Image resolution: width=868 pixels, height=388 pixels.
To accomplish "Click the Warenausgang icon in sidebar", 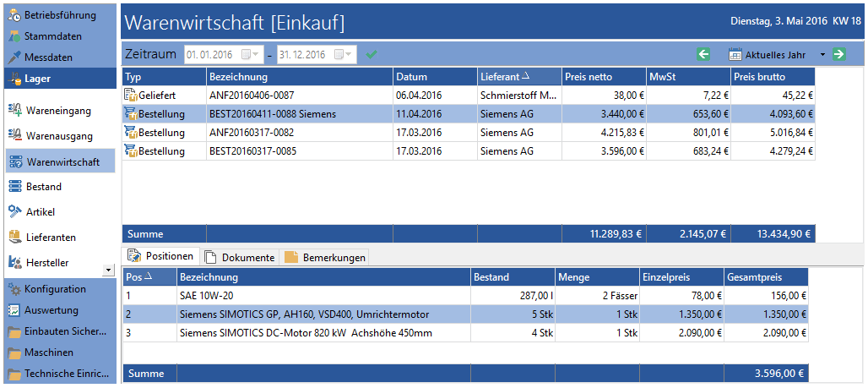I will [15, 136].
